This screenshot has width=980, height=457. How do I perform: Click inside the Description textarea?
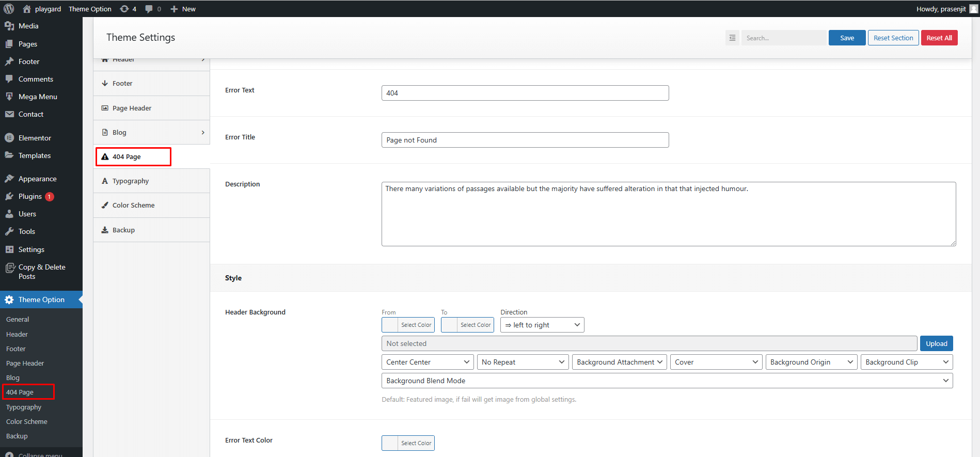pos(669,214)
